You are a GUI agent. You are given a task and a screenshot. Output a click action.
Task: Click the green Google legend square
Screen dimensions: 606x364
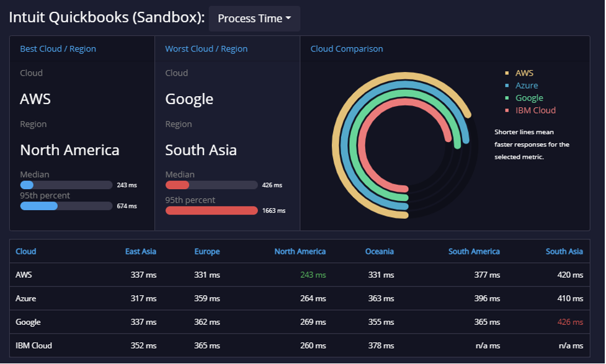coord(507,98)
